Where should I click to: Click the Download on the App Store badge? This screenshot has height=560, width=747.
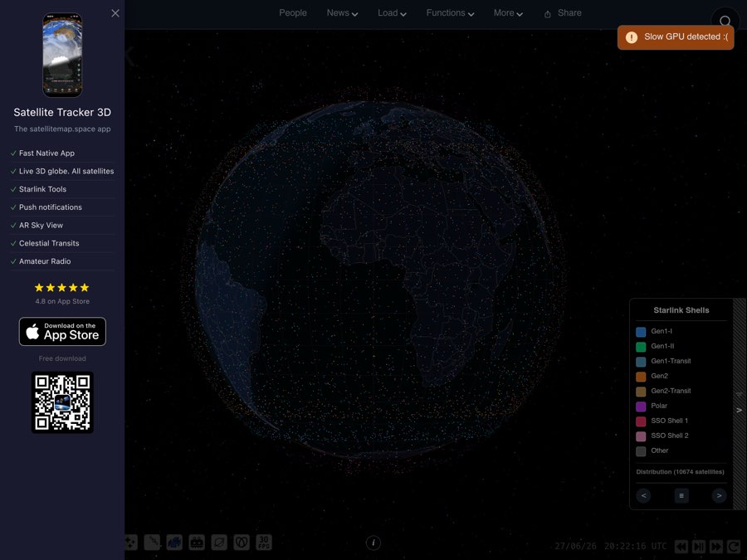click(62, 331)
